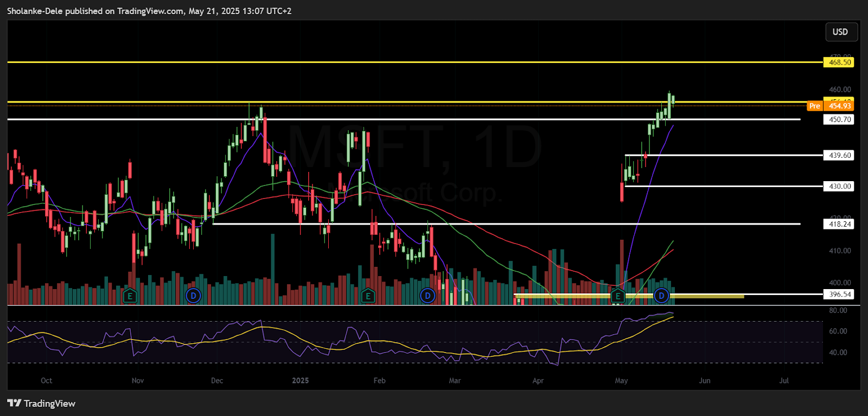Click the earnings E marker before May
Screen dimensions: 868x416
(617, 296)
